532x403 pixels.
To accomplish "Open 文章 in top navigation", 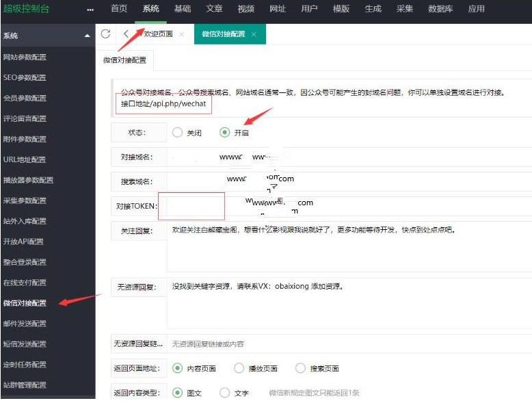I will [214, 9].
